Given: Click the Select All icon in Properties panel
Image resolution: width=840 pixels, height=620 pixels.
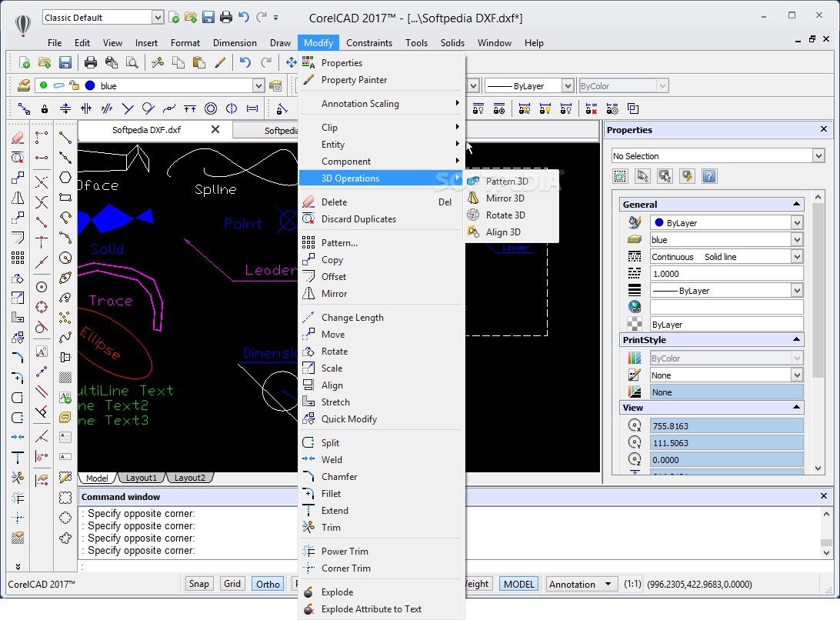Looking at the screenshot, I should point(620,175).
